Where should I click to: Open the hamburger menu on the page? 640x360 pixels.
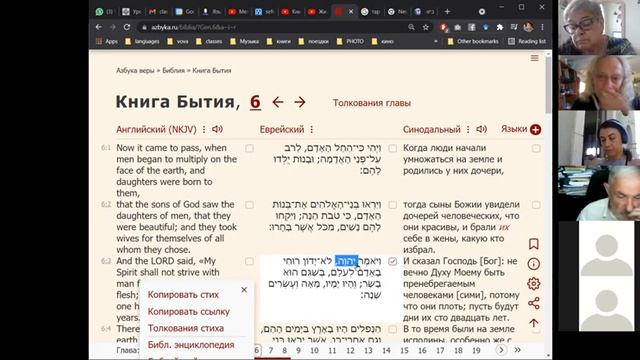pos(534,58)
